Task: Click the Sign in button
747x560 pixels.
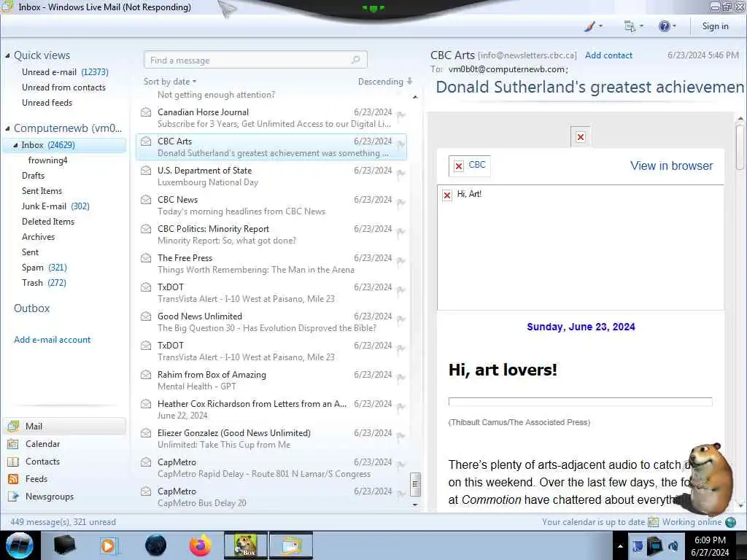Action: tap(715, 26)
